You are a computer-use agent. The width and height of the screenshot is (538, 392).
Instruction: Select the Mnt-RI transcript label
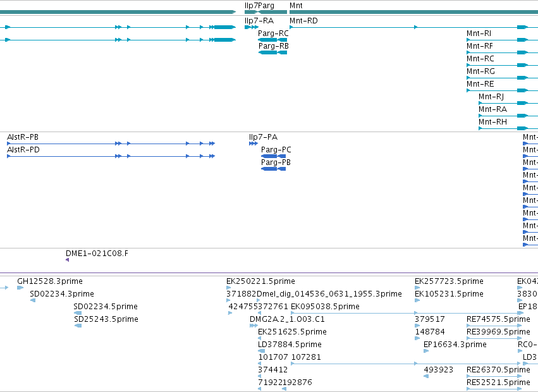click(x=479, y=34)
